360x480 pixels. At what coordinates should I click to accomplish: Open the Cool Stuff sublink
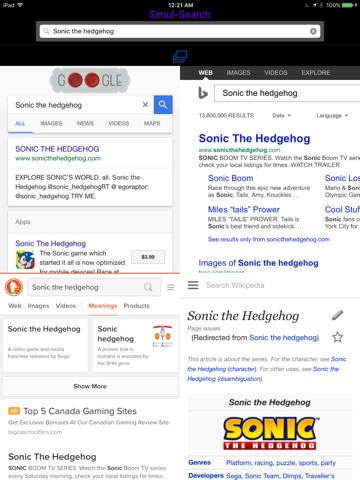342,209
